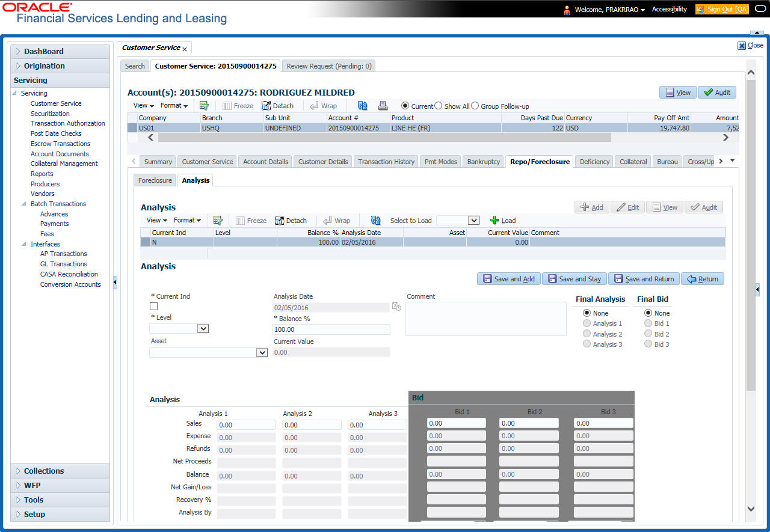770x532 pixels.
Task: Open the Deficiency tab
Action: point(595,162)
